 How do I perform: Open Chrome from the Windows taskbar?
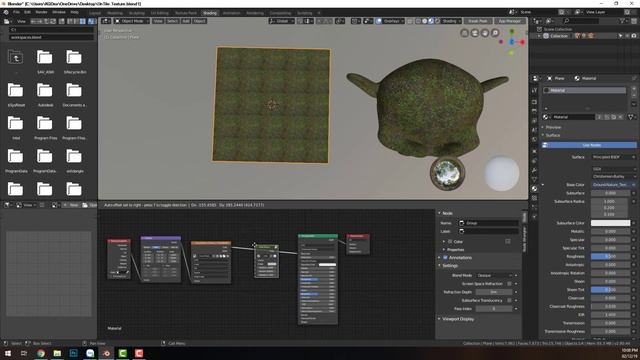[x=40, y=353]
